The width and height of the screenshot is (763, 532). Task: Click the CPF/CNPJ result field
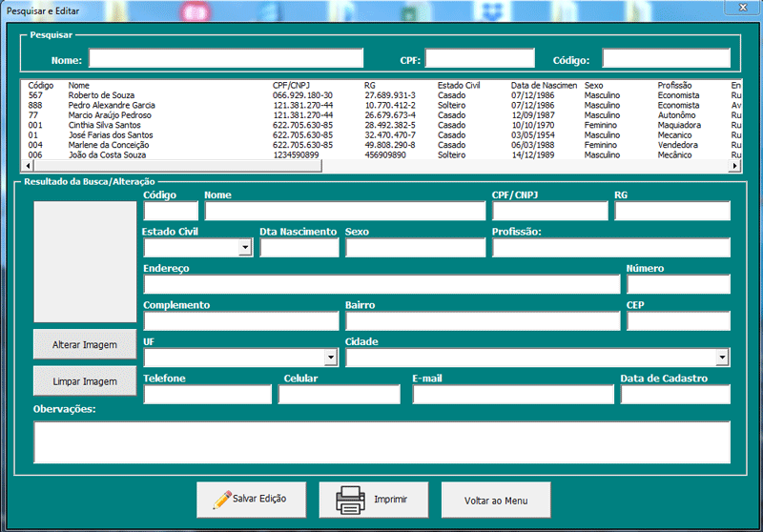(550, 211)
